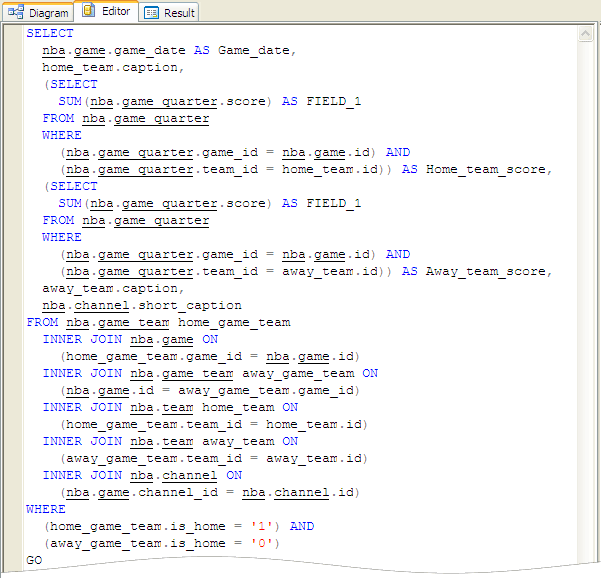Screen dimensions: 601x578
Task: Click the red '0' string literal
Action: [x=262, y=543]
